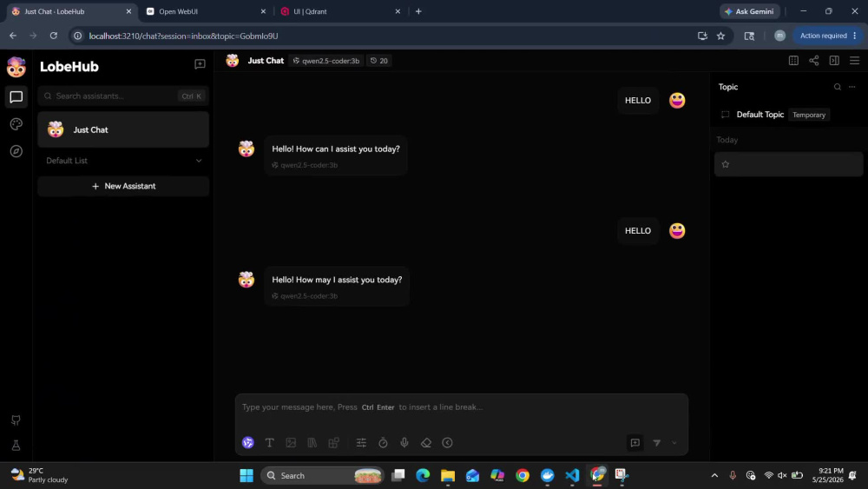868x489 pixels.
Task: Open the three-dots menu in Topic panel
Action: pos(852,87)
